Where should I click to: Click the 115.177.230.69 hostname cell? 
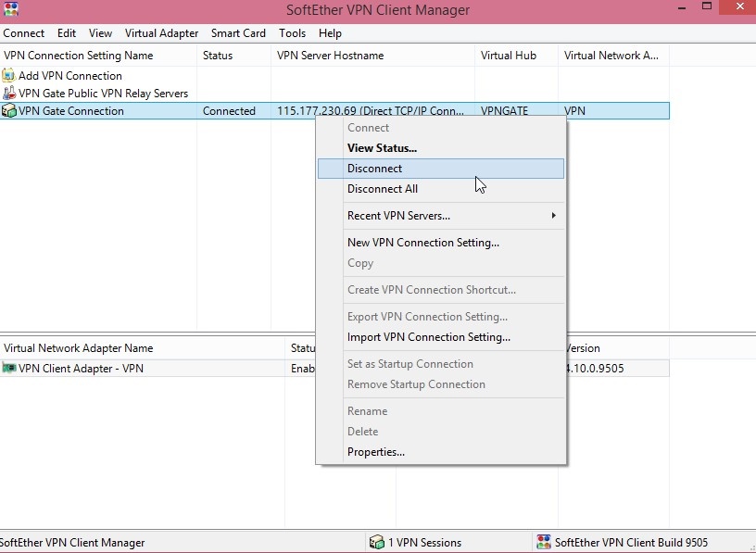(371, 111)
